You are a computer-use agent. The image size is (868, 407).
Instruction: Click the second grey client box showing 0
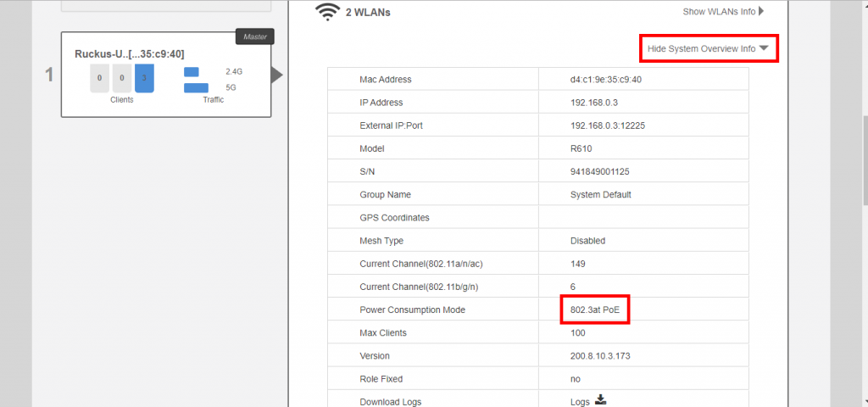click(x=122, y=78)
